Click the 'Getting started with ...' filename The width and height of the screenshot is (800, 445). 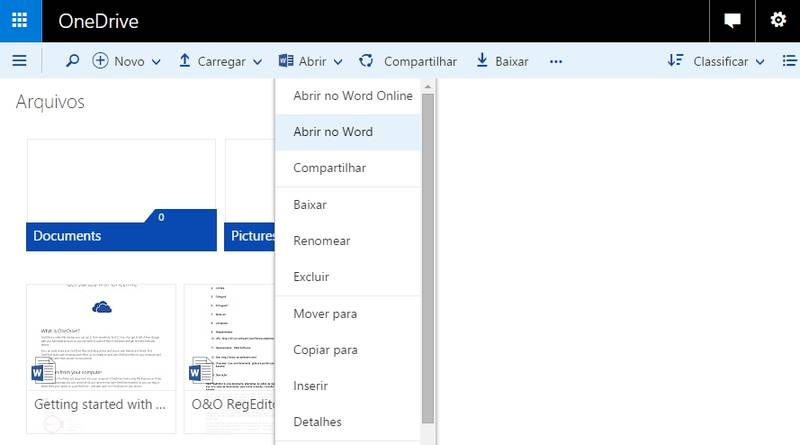click(100, 405)
